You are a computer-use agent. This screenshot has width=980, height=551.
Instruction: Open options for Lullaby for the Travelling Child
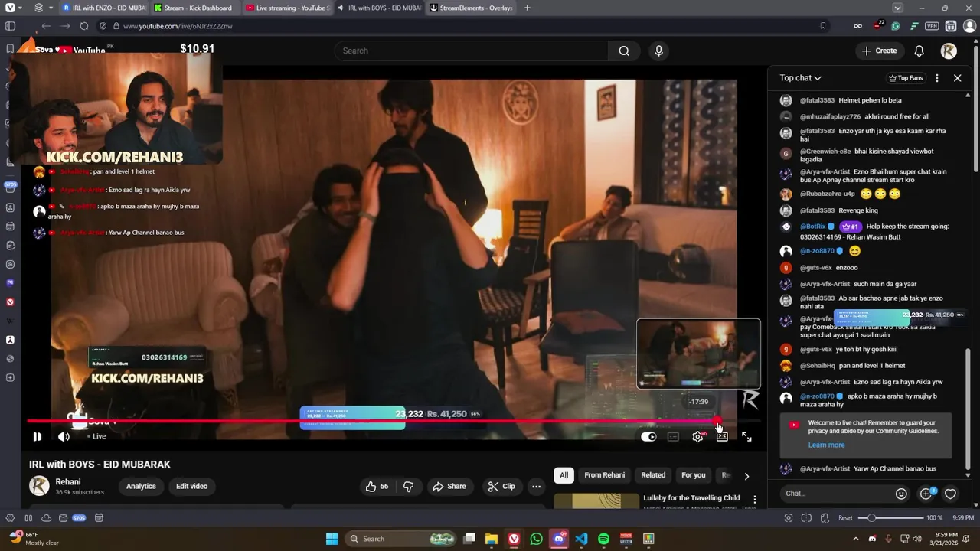(x=754, y=500)
